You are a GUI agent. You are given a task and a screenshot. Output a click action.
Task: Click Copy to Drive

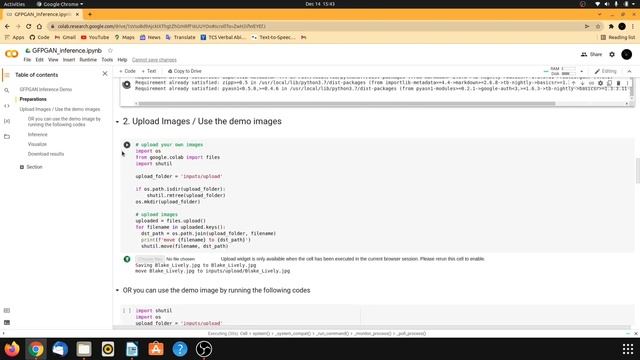pos(184,71)
